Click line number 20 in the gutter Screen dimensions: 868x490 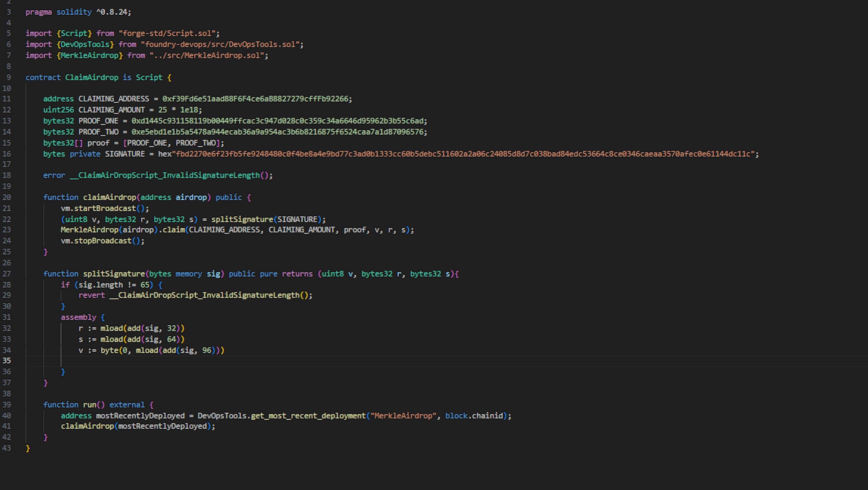click(x=7, y=197)
